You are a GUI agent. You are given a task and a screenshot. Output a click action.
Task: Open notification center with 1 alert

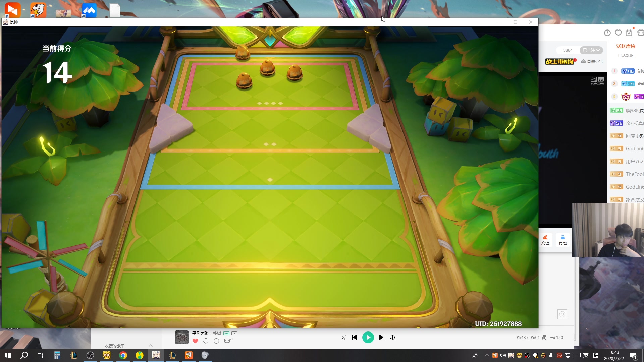pyautogui.click(x=634, y=356)
